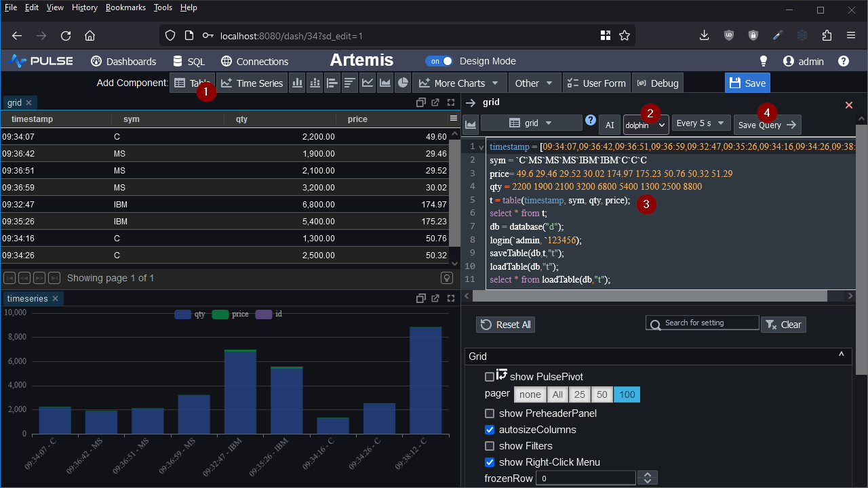Open the grid chart-type dropdown in editor
This screenshot has height=488, width=868.
[x=532, y=123]
